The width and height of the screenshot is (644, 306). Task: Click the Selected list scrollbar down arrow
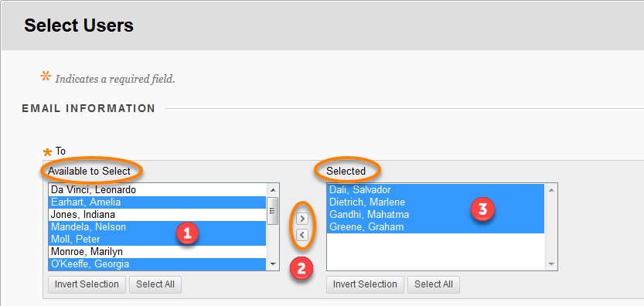[x=551, y=264]
